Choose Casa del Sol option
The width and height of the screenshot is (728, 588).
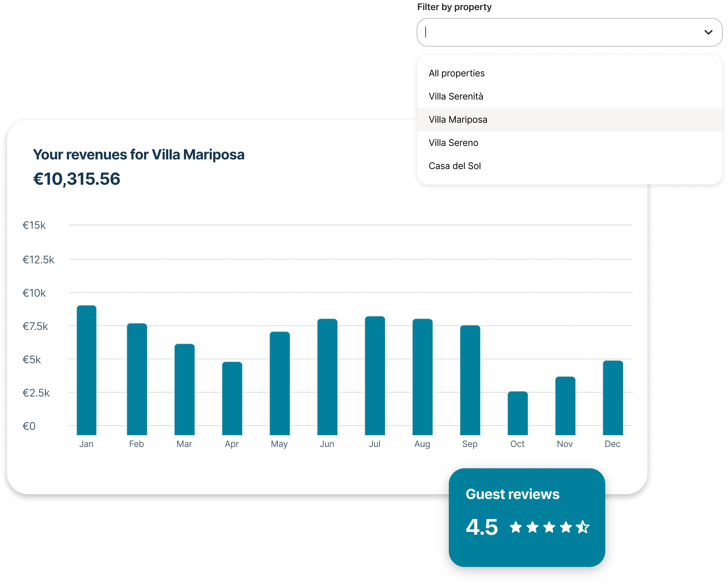[x=455, y=166]
